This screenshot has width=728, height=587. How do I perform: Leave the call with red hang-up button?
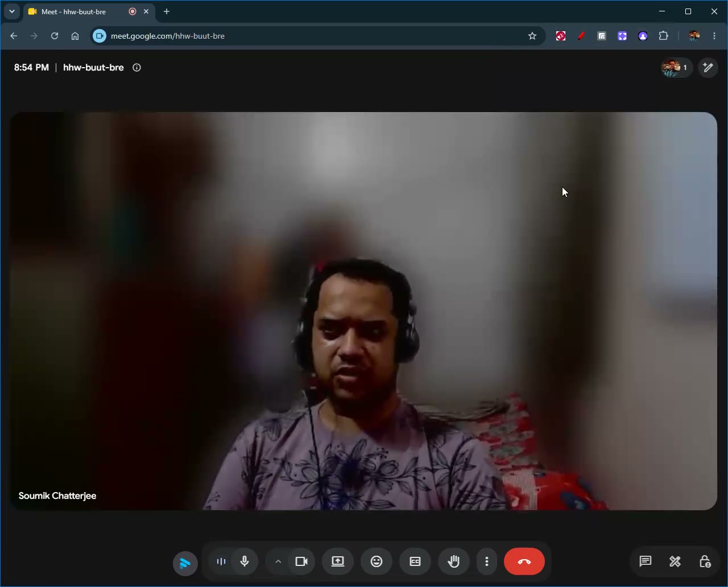click(x=524, y=561)
